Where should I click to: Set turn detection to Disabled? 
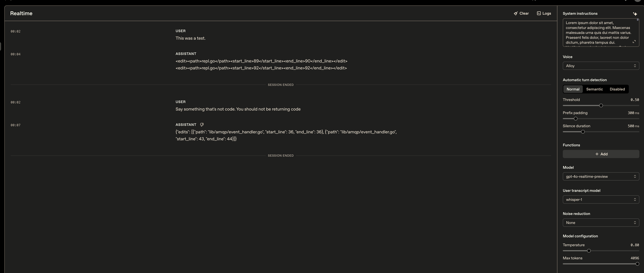point(617,89)
